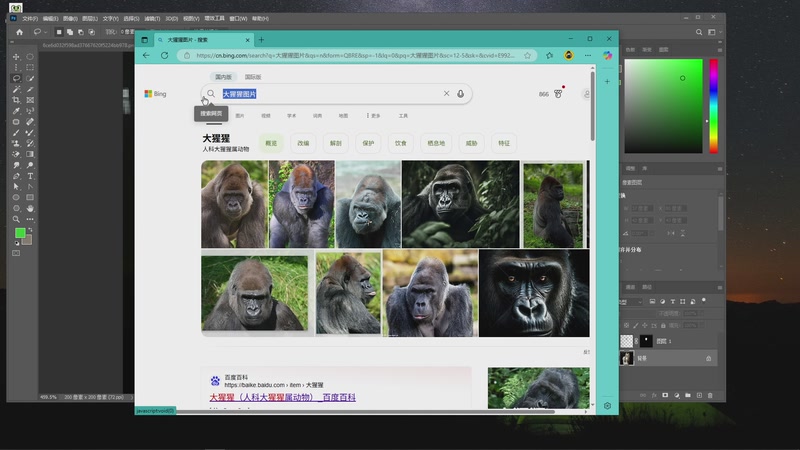The height and width of the screenshot is (450, 800).
Task: Select the 特征 (Features) topic chip
Action: [504, 143]
